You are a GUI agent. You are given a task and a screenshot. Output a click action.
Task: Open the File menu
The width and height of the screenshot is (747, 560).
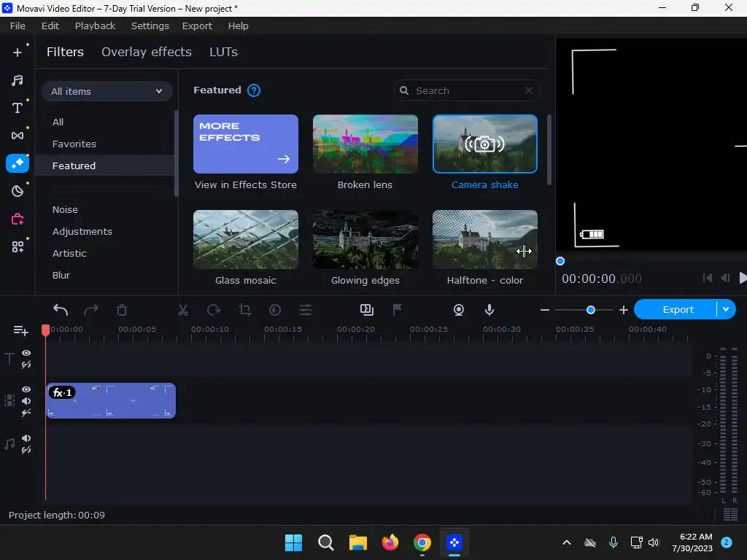click(x=18, y=26)
